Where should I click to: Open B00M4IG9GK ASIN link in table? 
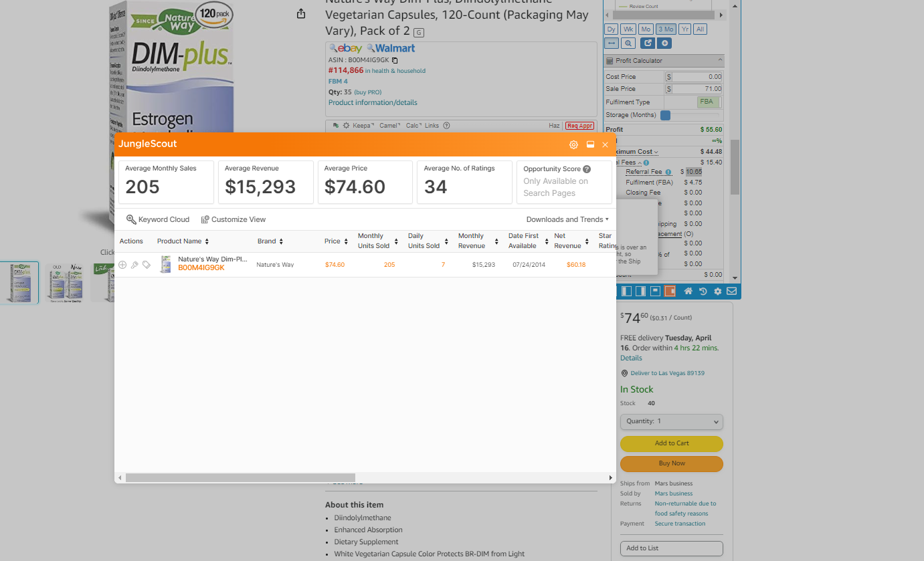pyautogui.click(x=201, y=268)
